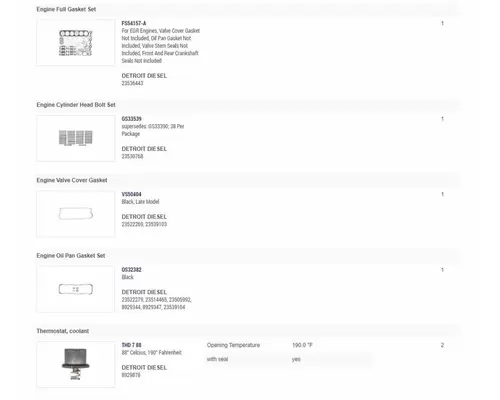Screen dimensions: 500x400
Task: Click the 190.0 °F temperature value
Action: tap(302, 345)
